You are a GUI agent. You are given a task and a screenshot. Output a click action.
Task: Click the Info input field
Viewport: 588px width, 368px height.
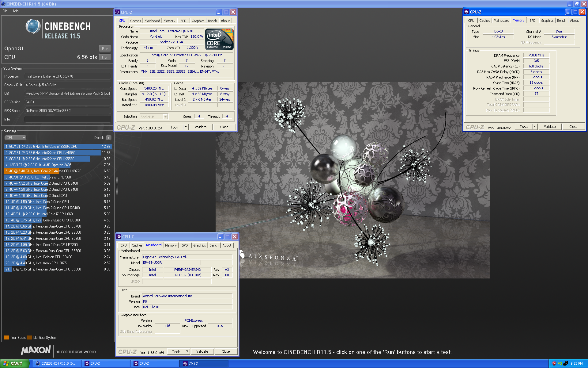pyautogui.click(x=68, y=119)
